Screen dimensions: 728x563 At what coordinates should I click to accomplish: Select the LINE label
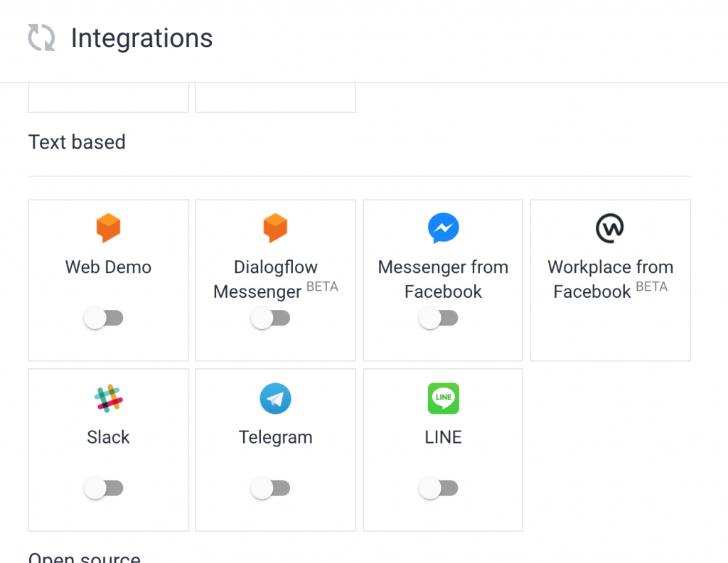443,437
